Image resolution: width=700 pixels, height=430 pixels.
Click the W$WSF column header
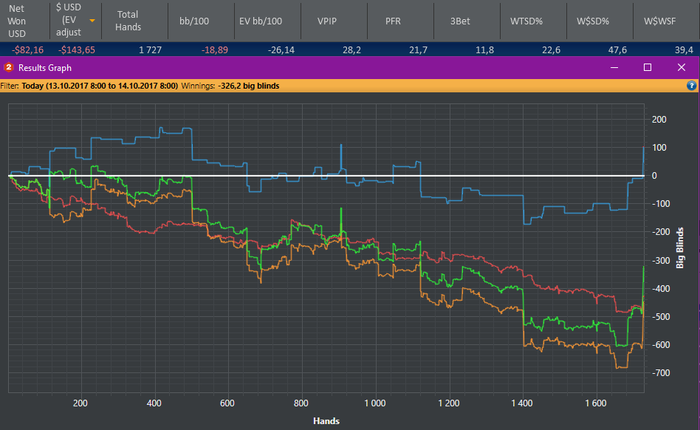(659, 21)
